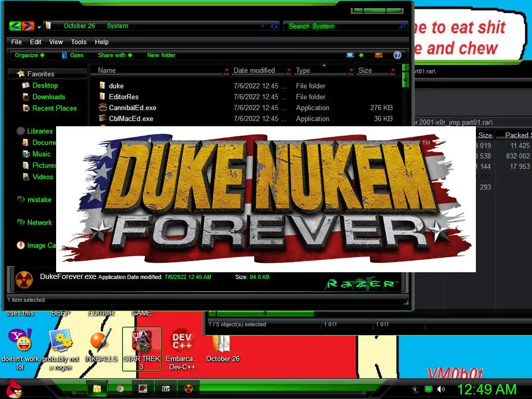Click New folder in the toolbar
Screen dimensions: 532x399
tap(161, 55)
